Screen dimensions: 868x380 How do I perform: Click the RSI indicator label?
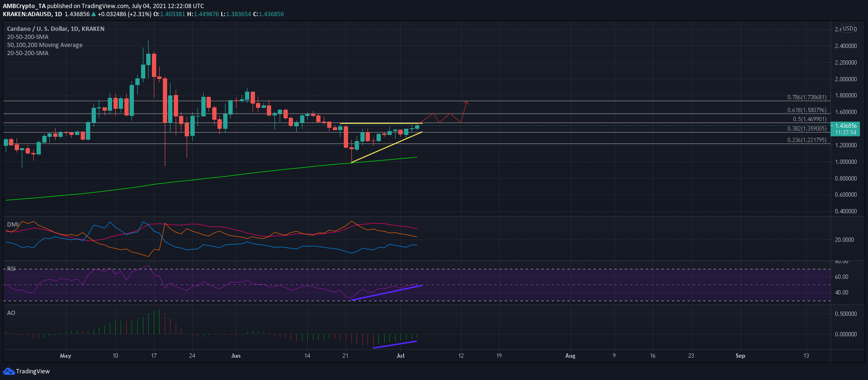(11, 269)
